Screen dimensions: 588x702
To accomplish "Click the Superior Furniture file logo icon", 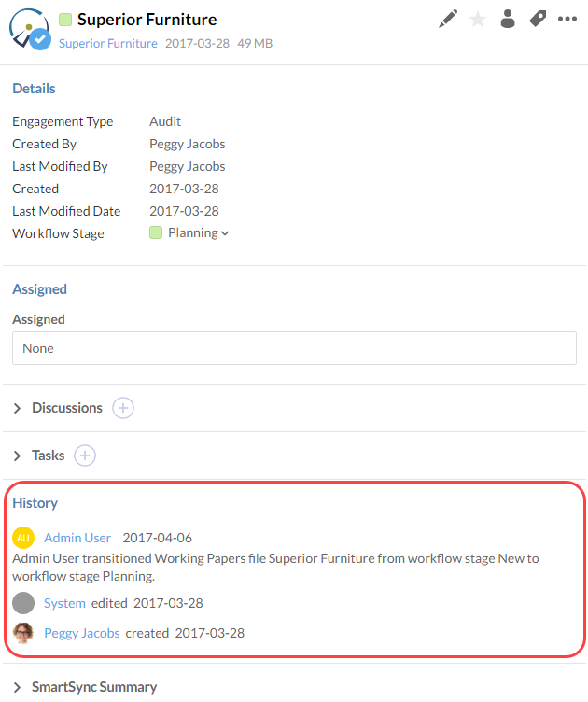I will 29,29.
